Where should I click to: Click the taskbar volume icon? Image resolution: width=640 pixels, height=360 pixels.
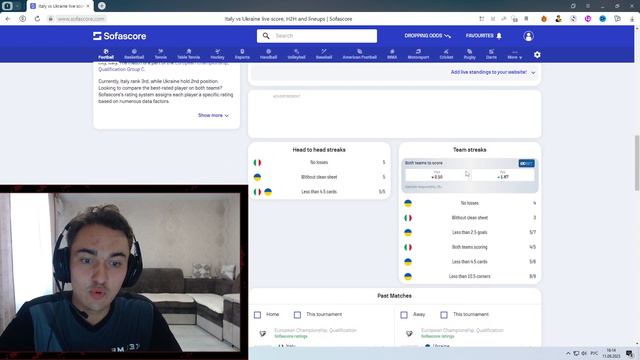point(584,353)
